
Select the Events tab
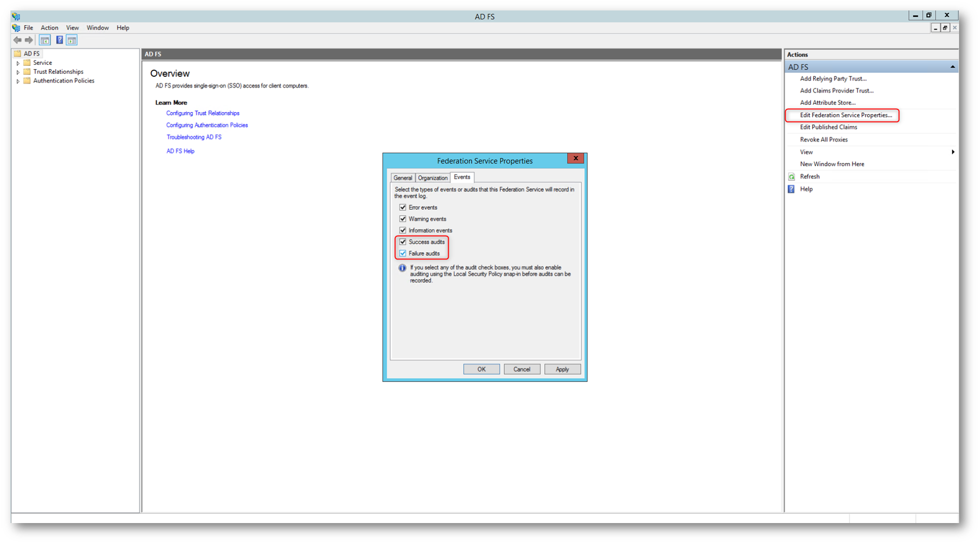[462, 177]
